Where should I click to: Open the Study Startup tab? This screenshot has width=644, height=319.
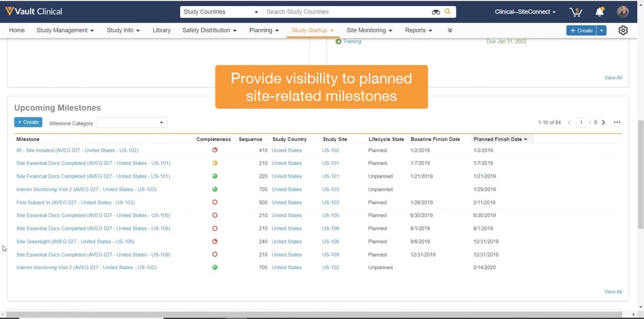(x=312, y=30)
